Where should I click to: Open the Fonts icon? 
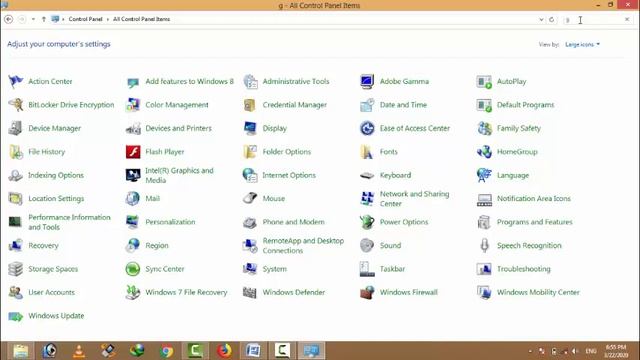367,152
